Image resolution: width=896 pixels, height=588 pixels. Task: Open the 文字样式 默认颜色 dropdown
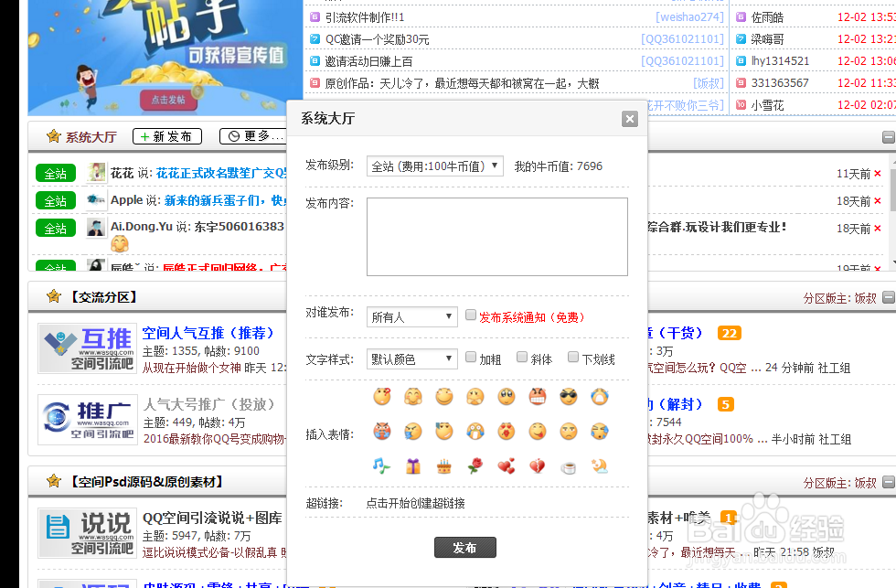(x=412, y=358)
